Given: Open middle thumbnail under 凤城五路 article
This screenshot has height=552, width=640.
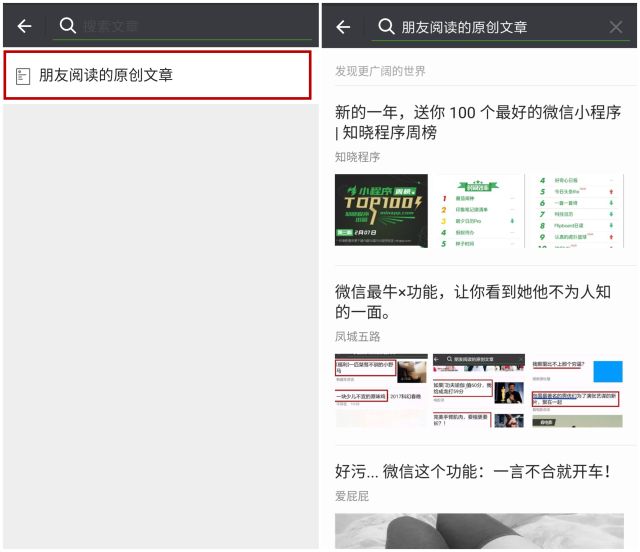Looking at the screenshot, I should (x=478, y=390).
